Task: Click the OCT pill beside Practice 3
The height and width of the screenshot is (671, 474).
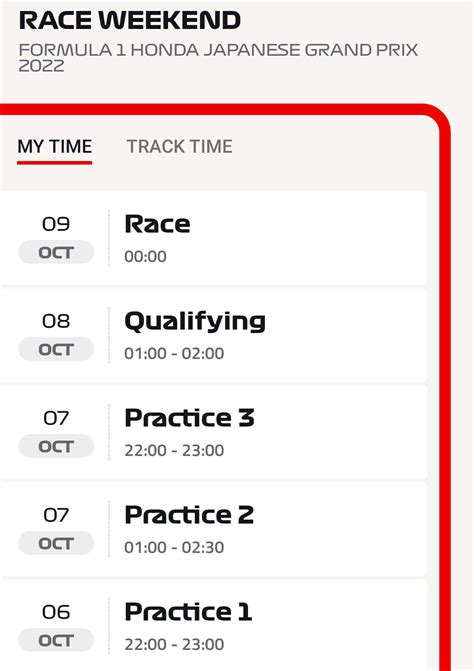Action: 56,446
